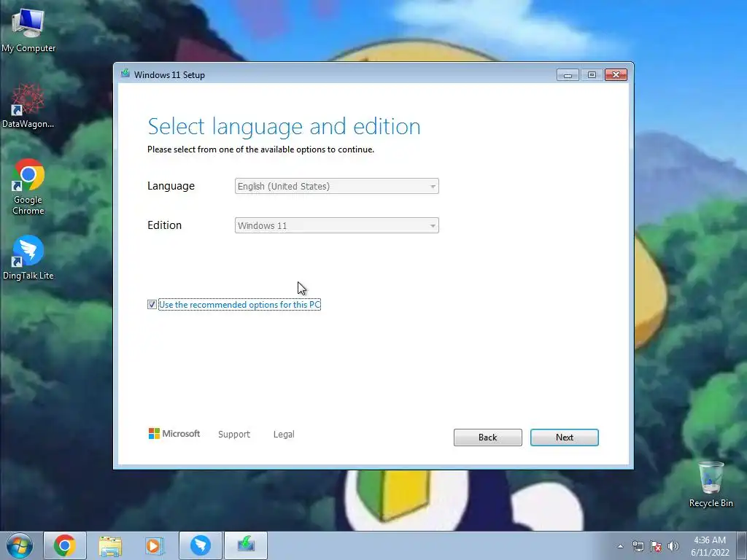Open Windows Media Player from taskbar
747x560 pixels.
[155, 545]
